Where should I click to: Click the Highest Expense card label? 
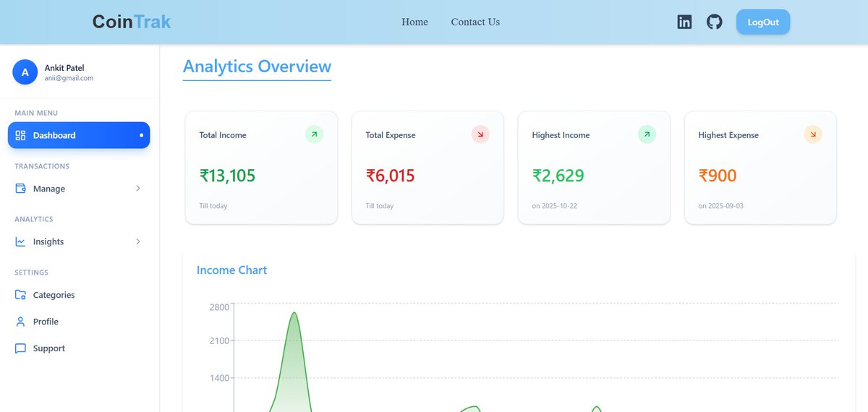pos(728,135)
